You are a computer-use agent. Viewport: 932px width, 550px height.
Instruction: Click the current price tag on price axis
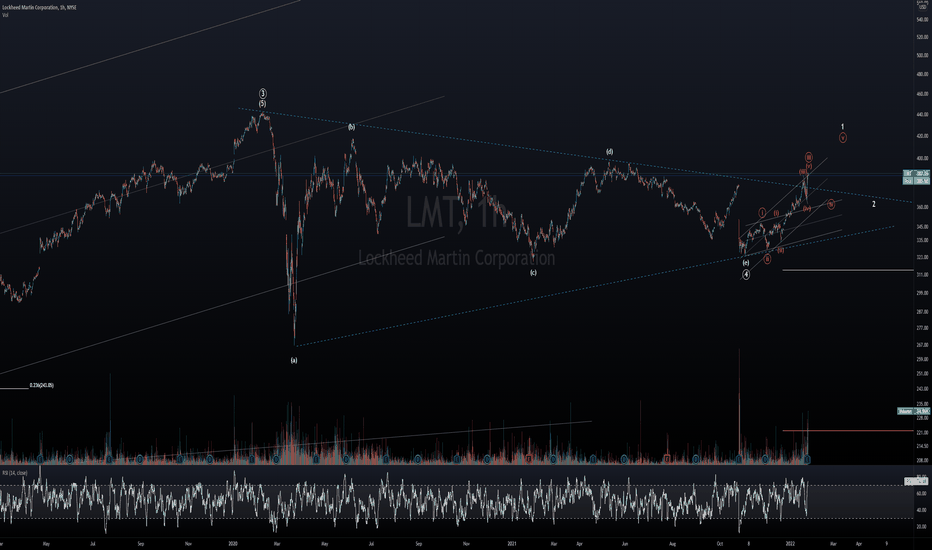click(916, 174)
